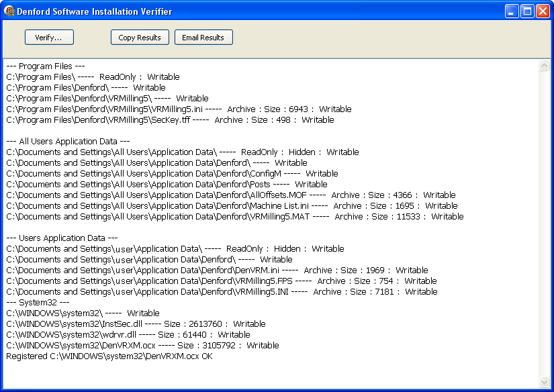This screenshot has width=554, height=392.
Task: Send output via Email Results button
Action: click(x=203, y=38)
